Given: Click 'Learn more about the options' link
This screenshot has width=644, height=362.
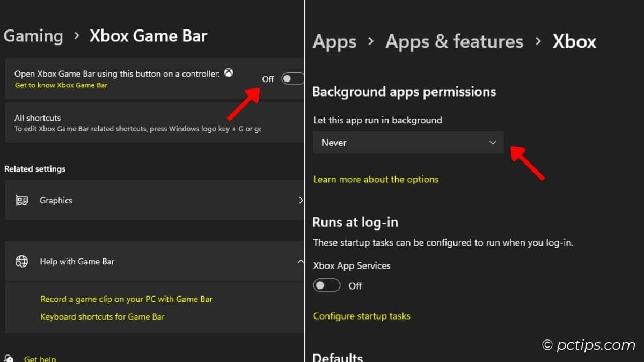Looking at the screenshot, I should pyautogui.click(x=376, y=179).
